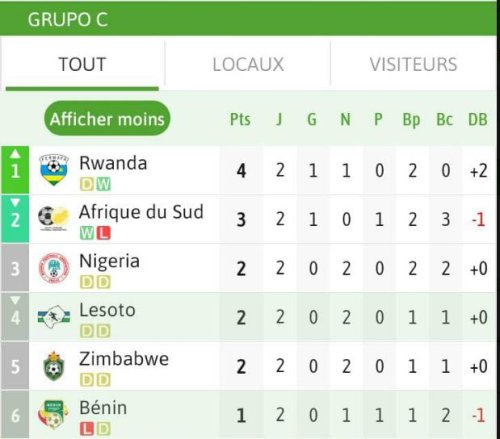Click the Bénin team logo
The image size is (500, 439).
(x=54, y=415)
